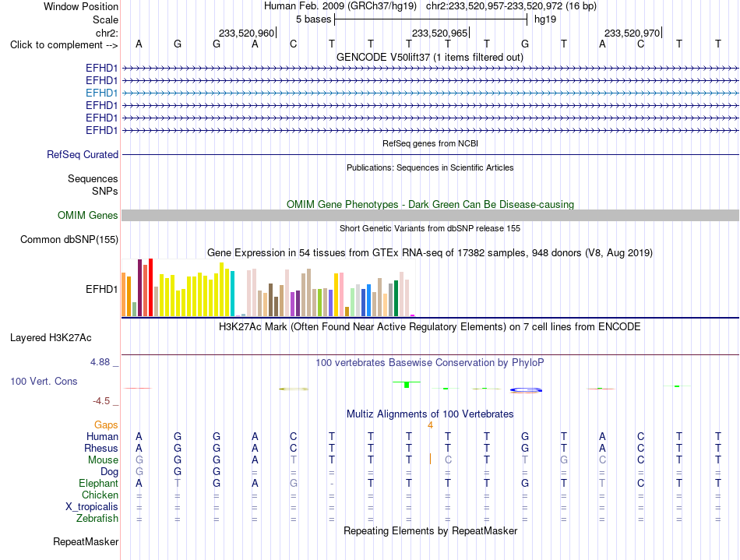Click Multiz Alignments of 100 Vertebrates title
Viewport: 740px width, 560px height.
pyautogui.click(x=430, y=414)
